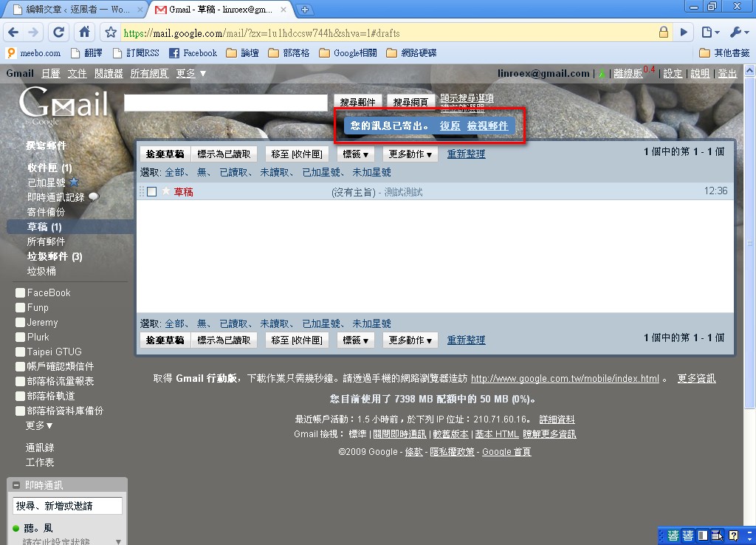756x545 pixels.
Task: Click the Go arrow next to address bar
Action: tap(684, 32)
